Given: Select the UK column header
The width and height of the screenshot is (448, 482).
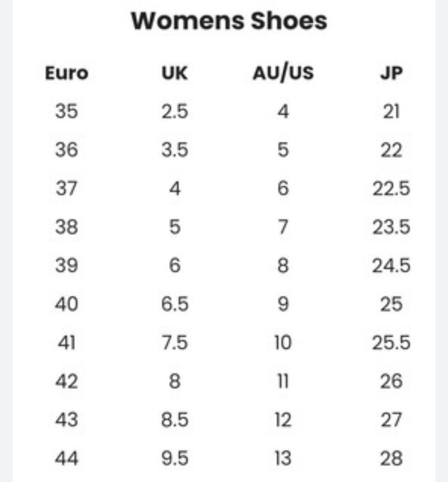Looking at the screenshot, I should (175, 73).
